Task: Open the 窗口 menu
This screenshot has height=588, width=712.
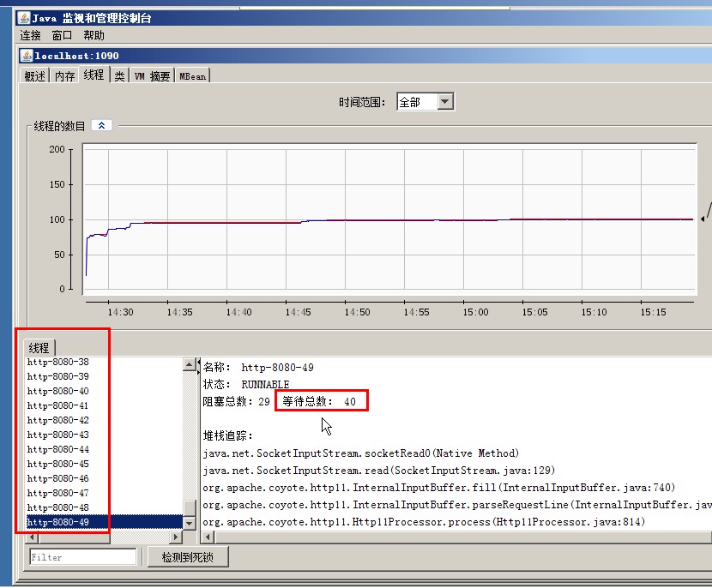Action: click(62, 35)
